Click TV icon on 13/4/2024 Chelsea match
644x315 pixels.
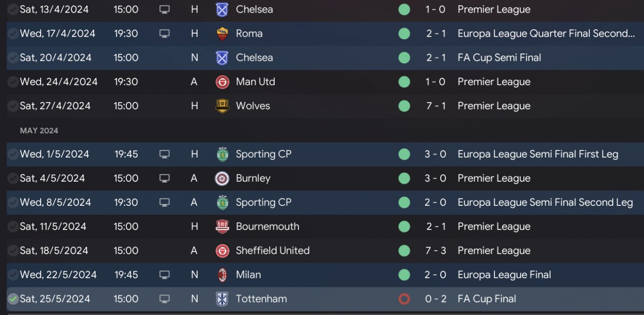point(165,10)
